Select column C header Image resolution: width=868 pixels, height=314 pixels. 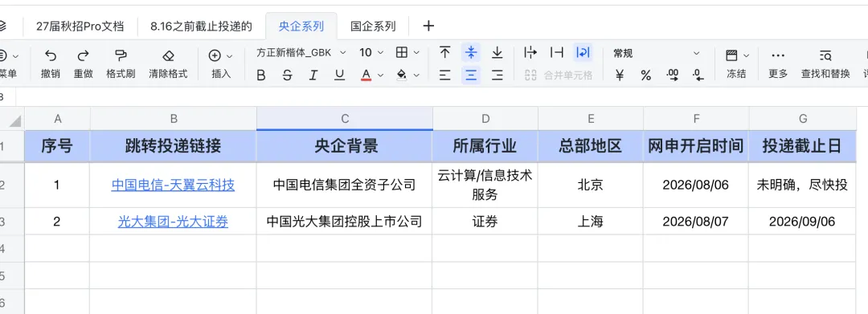pos(344,118)
